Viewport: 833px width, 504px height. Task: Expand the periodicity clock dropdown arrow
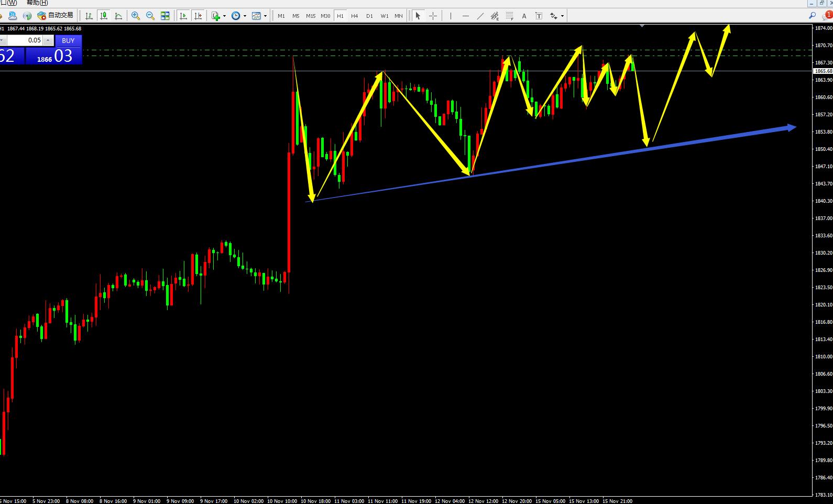(245, 16)
